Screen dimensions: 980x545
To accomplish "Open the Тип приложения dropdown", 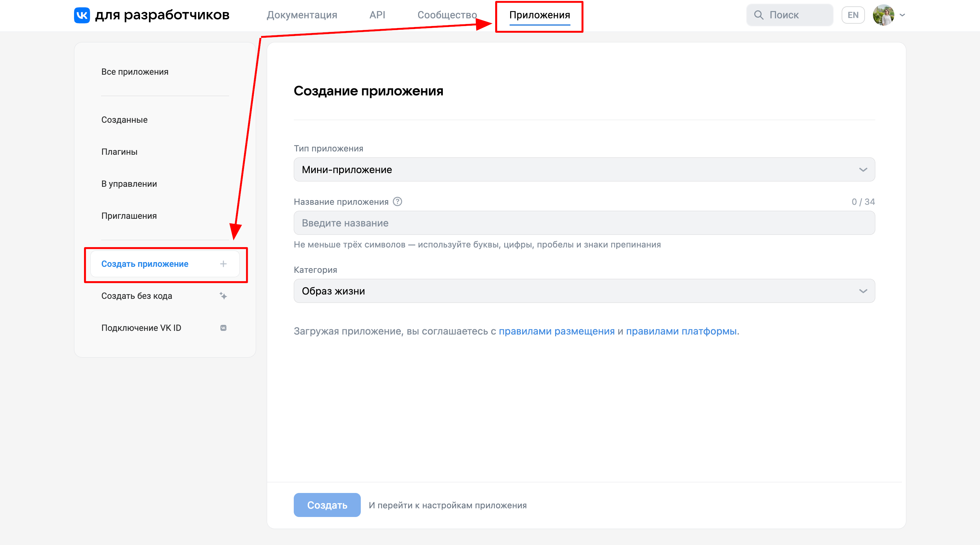I will [584, 169].
